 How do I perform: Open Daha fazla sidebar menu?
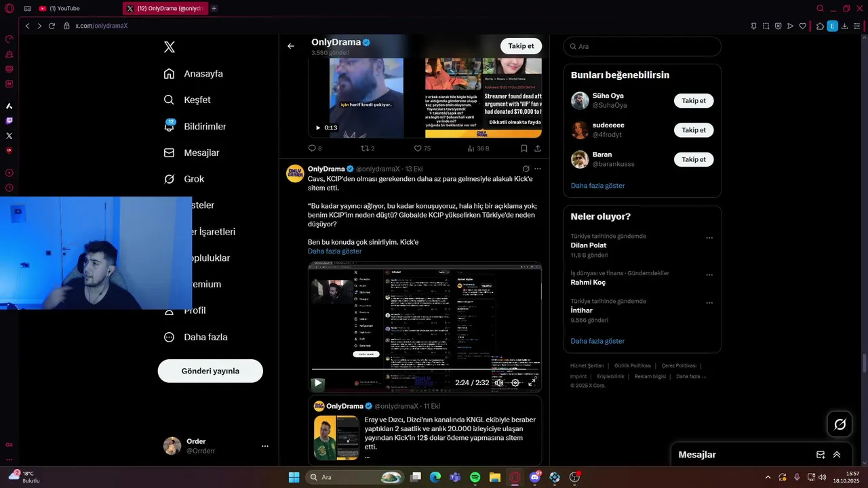pos(196,337)
